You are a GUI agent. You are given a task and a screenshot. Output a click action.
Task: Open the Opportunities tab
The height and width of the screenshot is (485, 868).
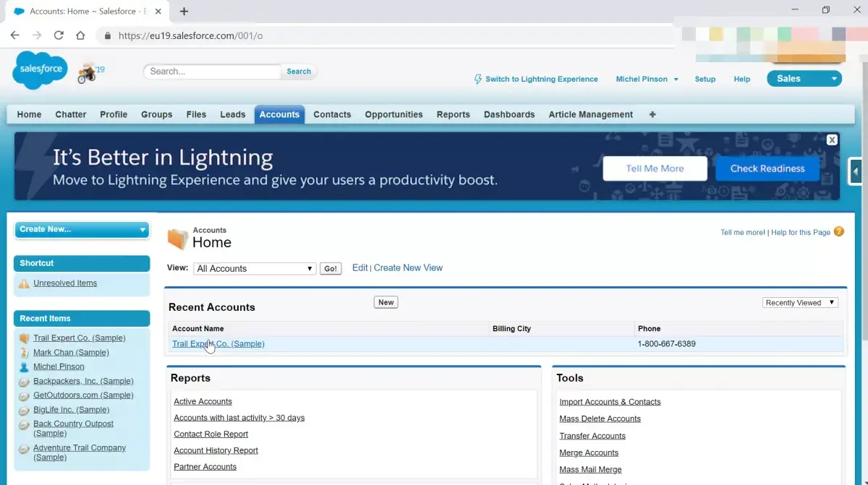pyautogui.click(x=393, y=114)
